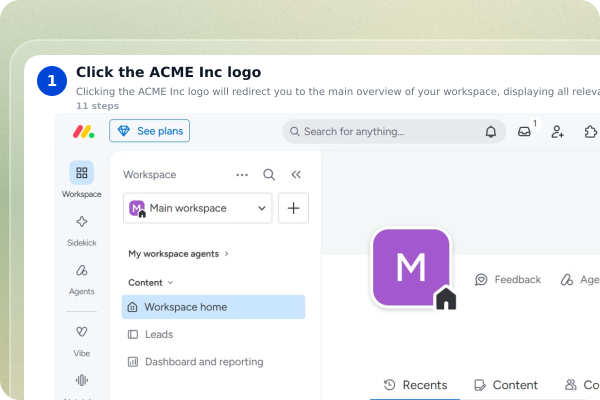This screenshot has width=600, height=400.
Task: Select the Workspace grid icon in sidebar
Action: pos(82,173)
